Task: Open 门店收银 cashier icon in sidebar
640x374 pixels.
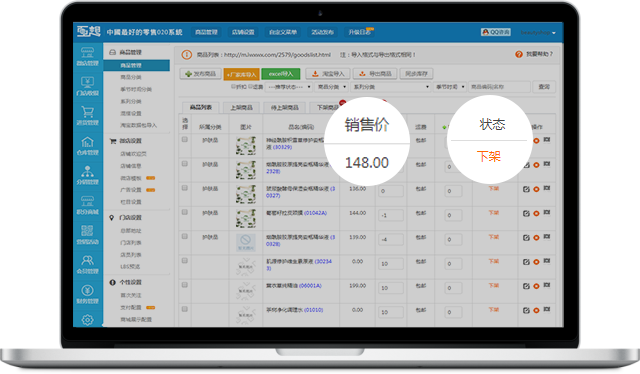Action: coord(87,86)
